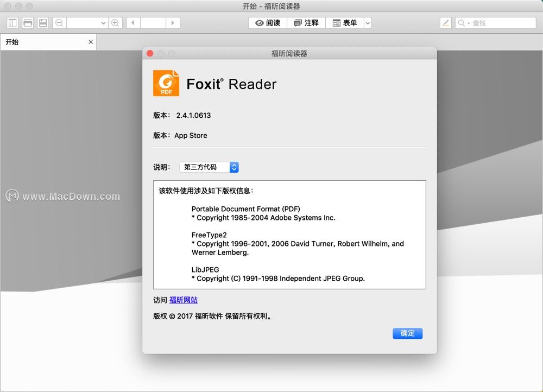The image size is (543, 392).
Task: Click the Adobe Systems copyright line
Action: click(x=263, y=218)
